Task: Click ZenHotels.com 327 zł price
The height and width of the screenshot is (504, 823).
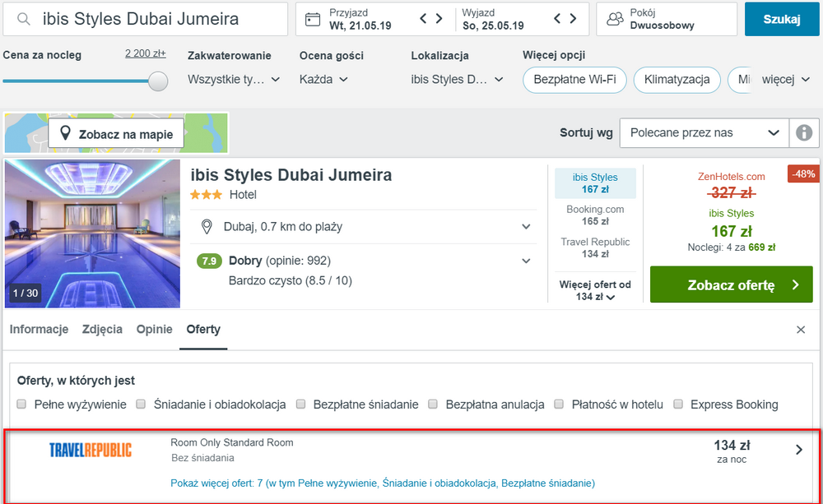Action: (731, 187)
